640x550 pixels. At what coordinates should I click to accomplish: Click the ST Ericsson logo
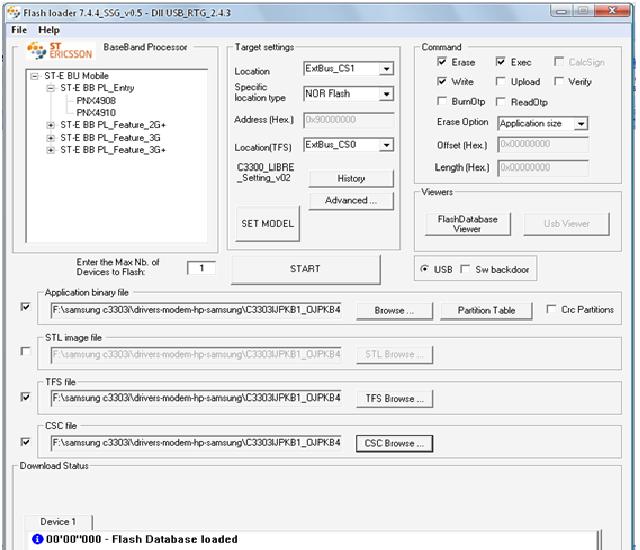(x=60, y=51)
